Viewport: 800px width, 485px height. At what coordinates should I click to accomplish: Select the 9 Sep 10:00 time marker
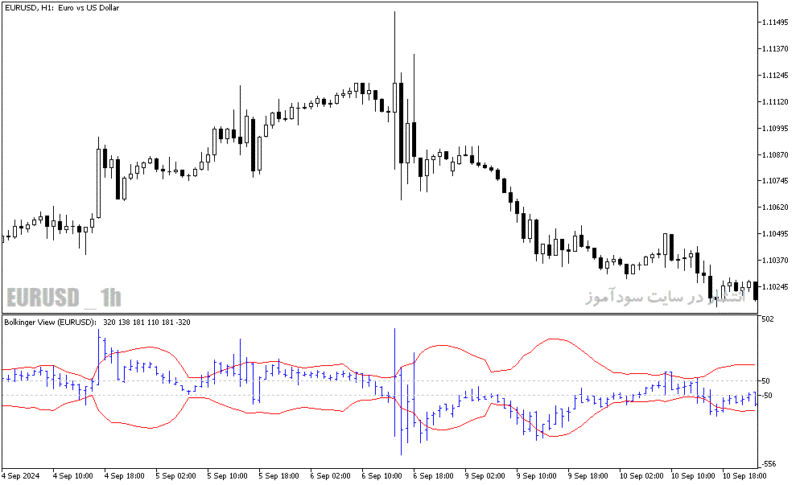pyautogui.click(x=536, y=476)
